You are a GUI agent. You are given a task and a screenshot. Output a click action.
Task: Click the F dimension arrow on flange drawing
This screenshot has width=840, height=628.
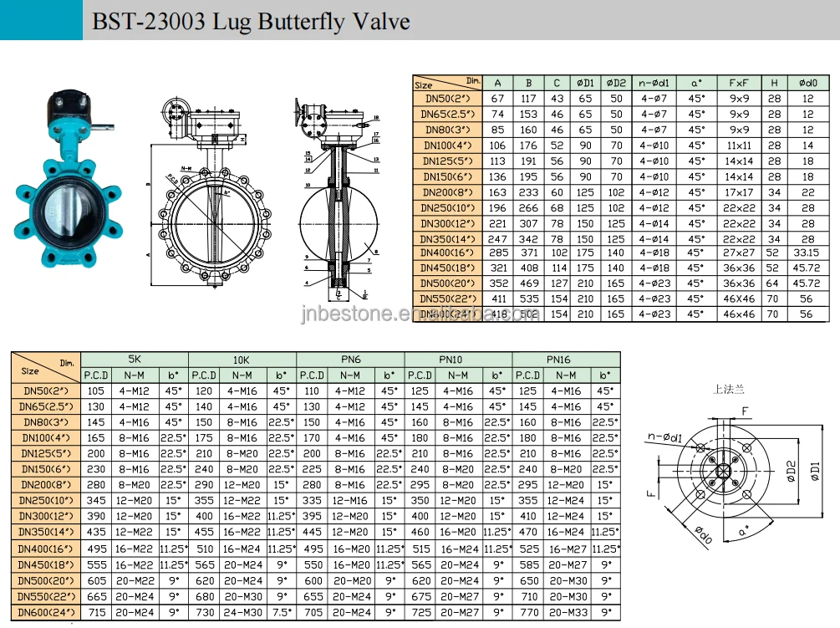744,411
